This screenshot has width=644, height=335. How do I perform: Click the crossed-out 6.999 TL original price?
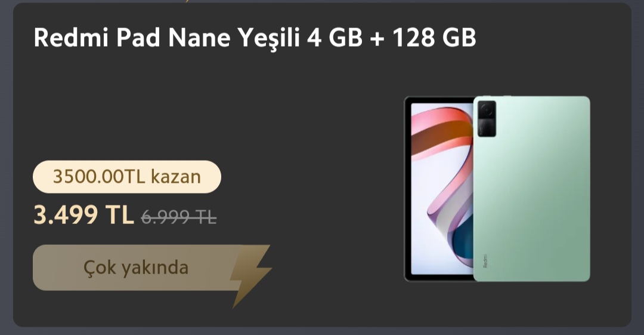pyautogui.click(x=179, y=217)
